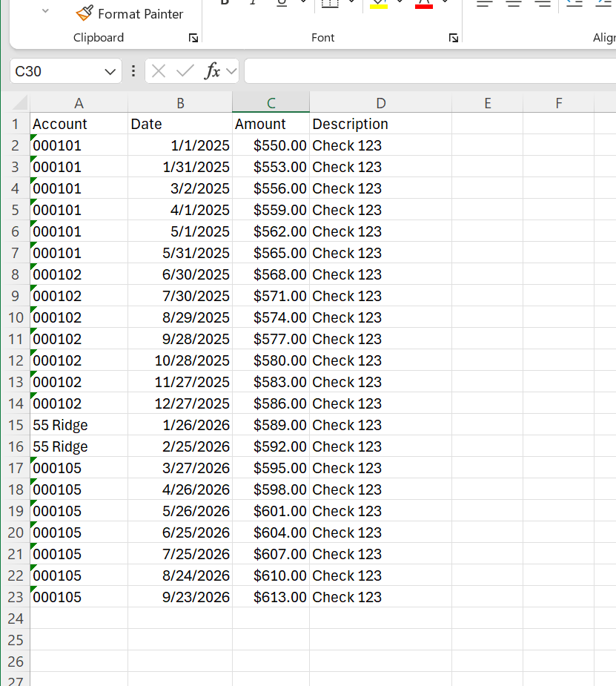Viewport: 616px width, 686px height.
Task: Select the $589.00 amount cell
Action: (x=271, y=425)
